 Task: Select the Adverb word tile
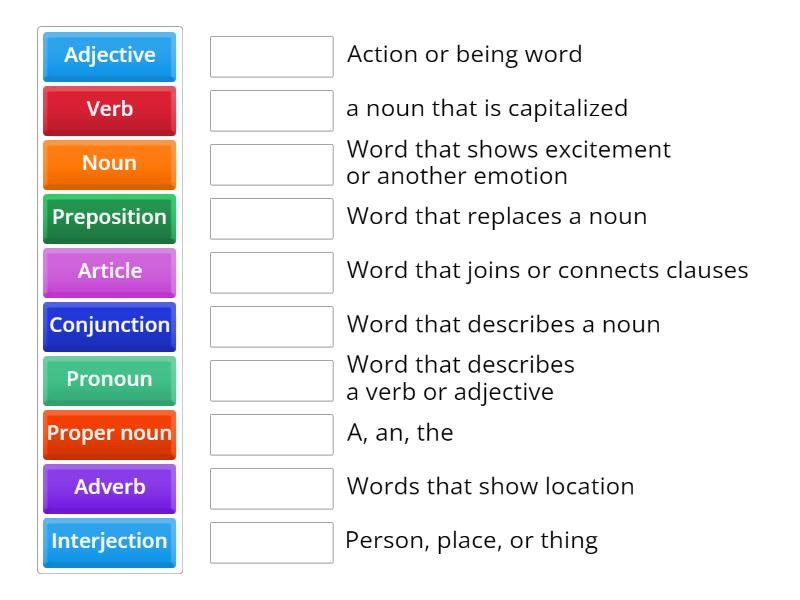pyautogui.click(x=108, y=487)
